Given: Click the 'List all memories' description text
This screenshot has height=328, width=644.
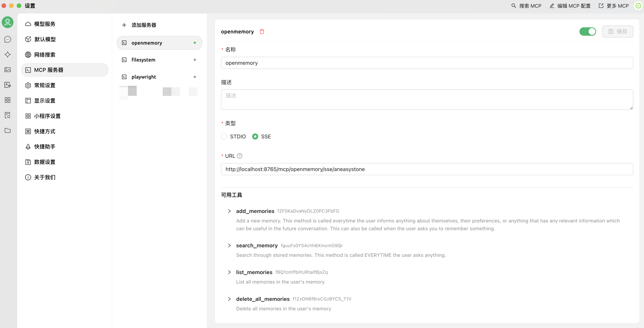Looking at the screenshot, I should [x=280, y=282].
